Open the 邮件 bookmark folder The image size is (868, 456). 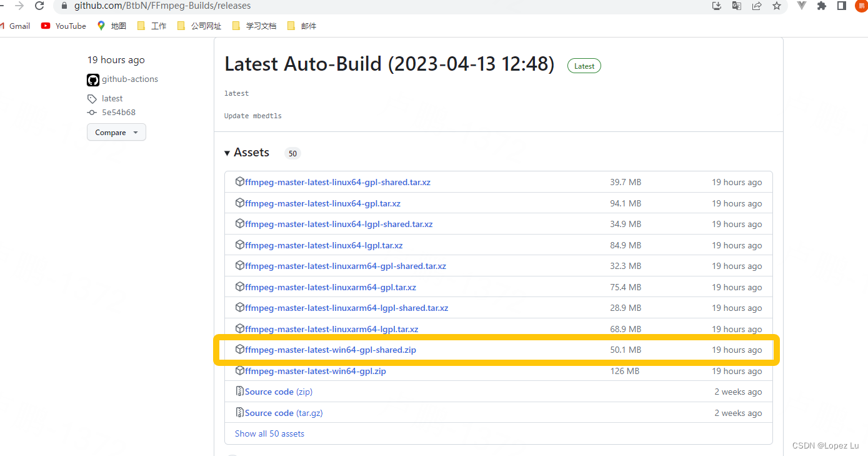pos(302,26)
